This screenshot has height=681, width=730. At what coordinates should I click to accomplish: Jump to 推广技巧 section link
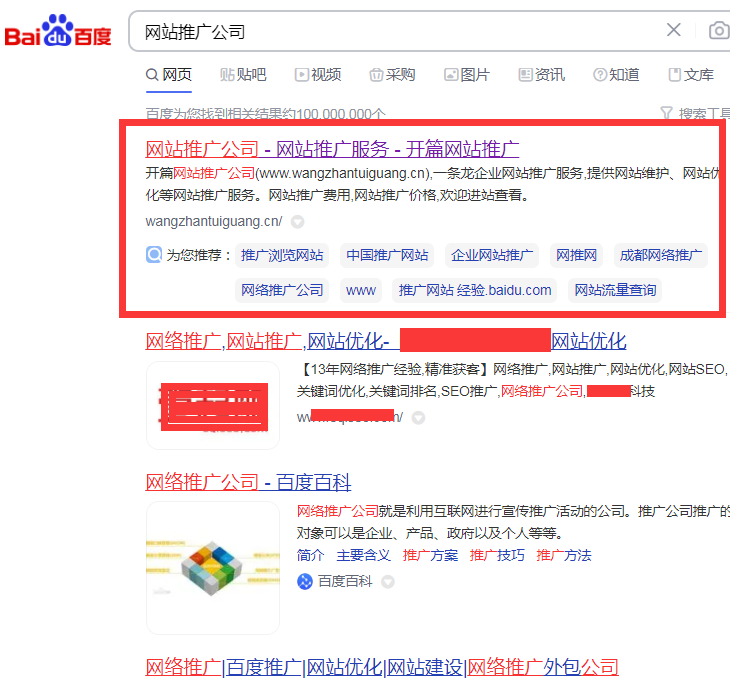tap(497, 555)
